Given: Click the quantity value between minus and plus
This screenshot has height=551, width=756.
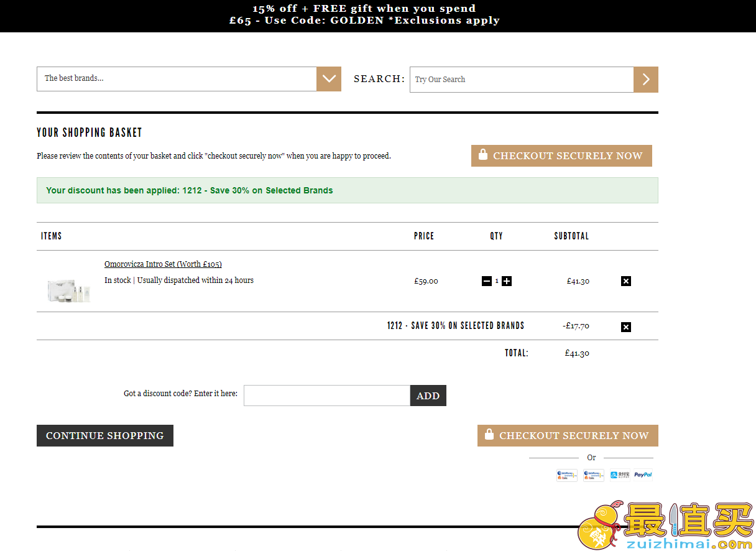Looking at the screenshot, I should tap(497, 281).
